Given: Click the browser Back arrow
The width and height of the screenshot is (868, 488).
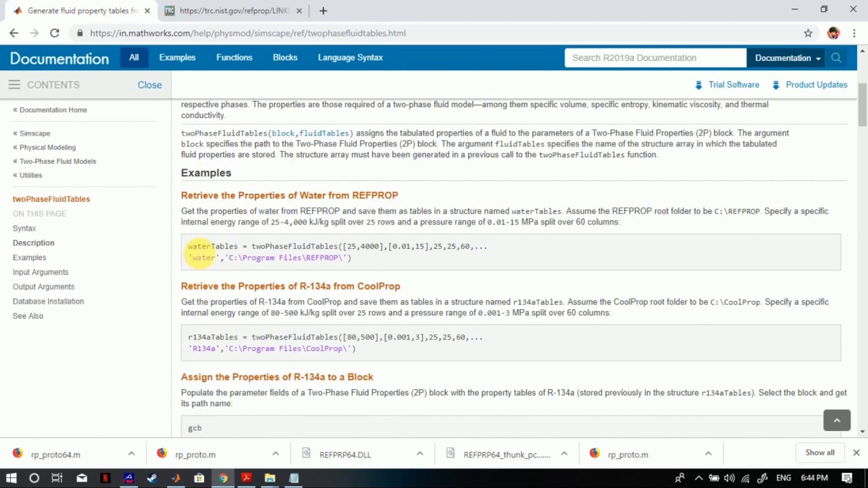Looking at the screenshot, I should tap(14, 33).
